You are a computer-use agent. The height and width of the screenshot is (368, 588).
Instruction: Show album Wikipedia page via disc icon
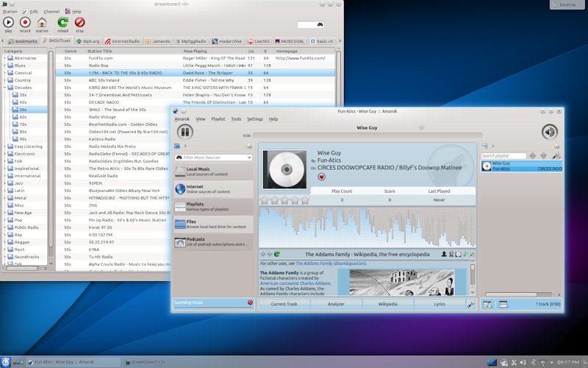(458, 254)
